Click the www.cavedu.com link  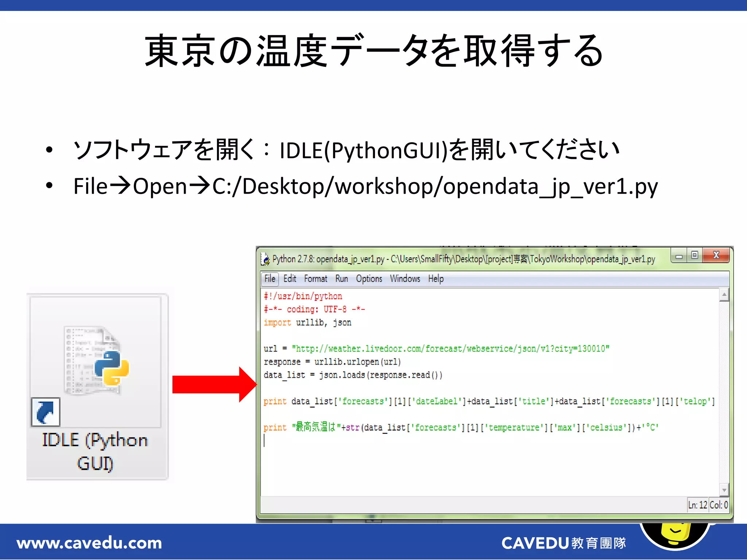coord(89,543)
